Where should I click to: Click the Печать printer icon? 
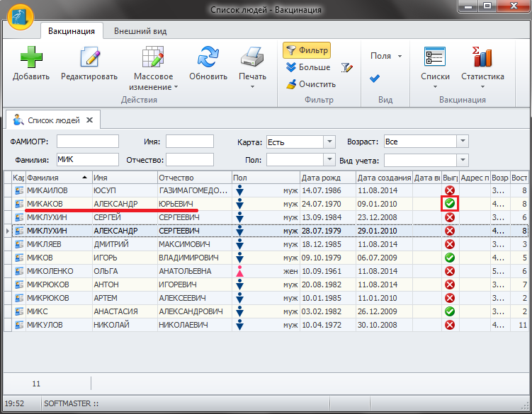coord(252,58)
